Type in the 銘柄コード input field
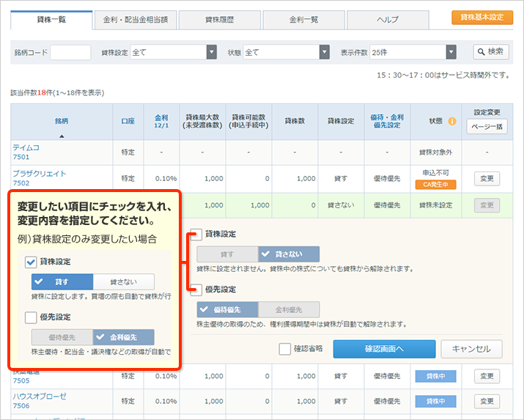Image resolution: width=524 pixels, height=420 pixels. [70, 52]
